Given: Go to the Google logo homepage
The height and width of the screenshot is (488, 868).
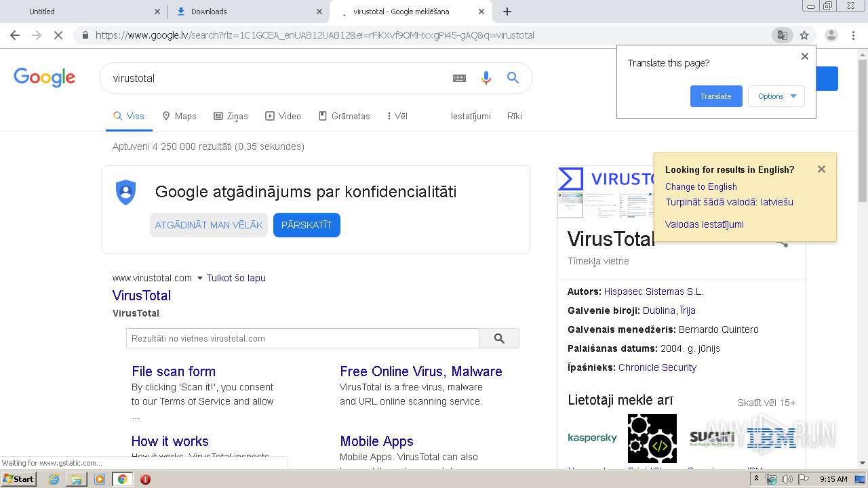Looking at the screenshot, I should click(x=44, y=78).
